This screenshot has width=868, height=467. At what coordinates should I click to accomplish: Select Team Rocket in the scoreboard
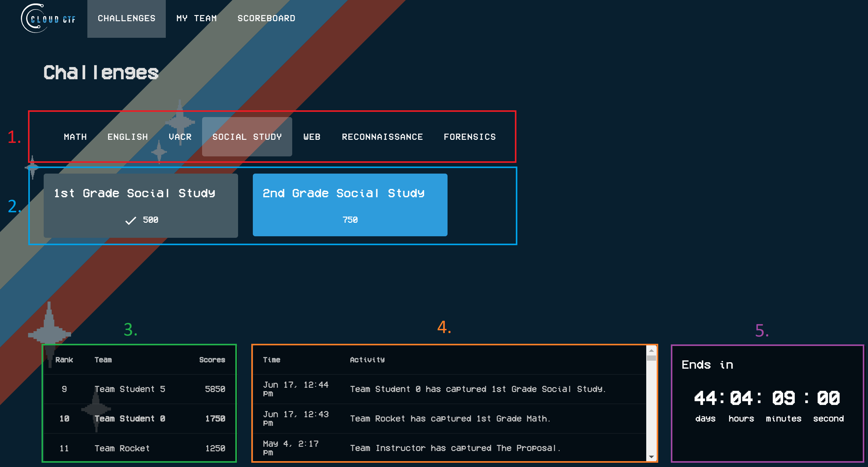click(x=139, y=448)
